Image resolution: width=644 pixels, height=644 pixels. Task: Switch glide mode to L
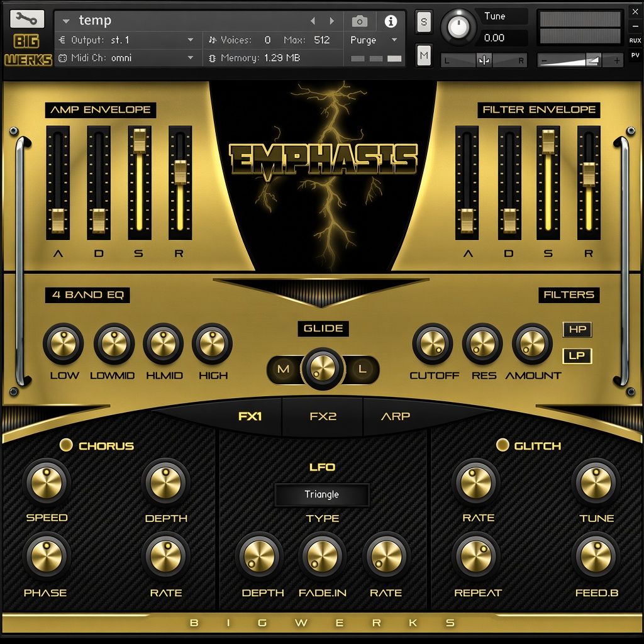[362, 369]
